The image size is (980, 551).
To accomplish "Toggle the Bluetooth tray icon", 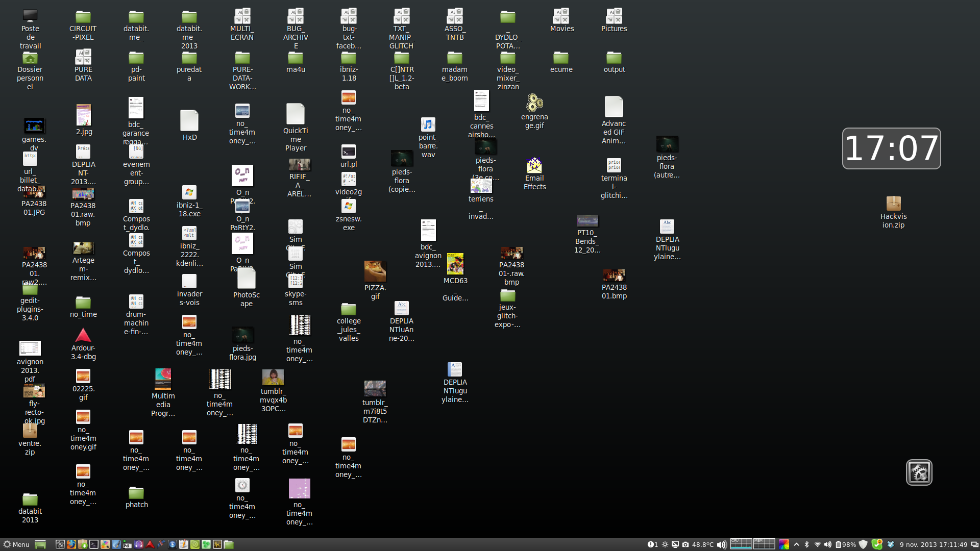I will tap(806, 544).
